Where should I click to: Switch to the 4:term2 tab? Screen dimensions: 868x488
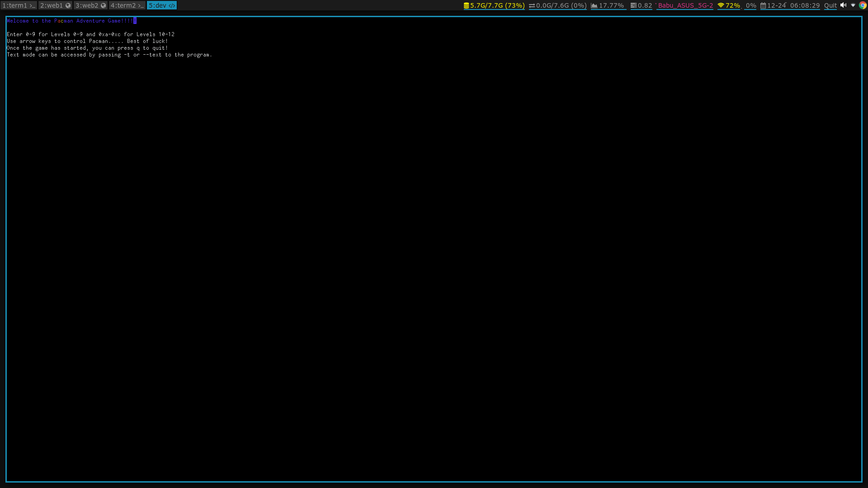pos(127,5)
